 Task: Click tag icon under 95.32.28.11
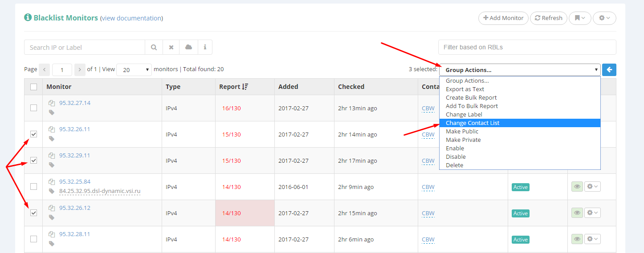pos(52,244)
